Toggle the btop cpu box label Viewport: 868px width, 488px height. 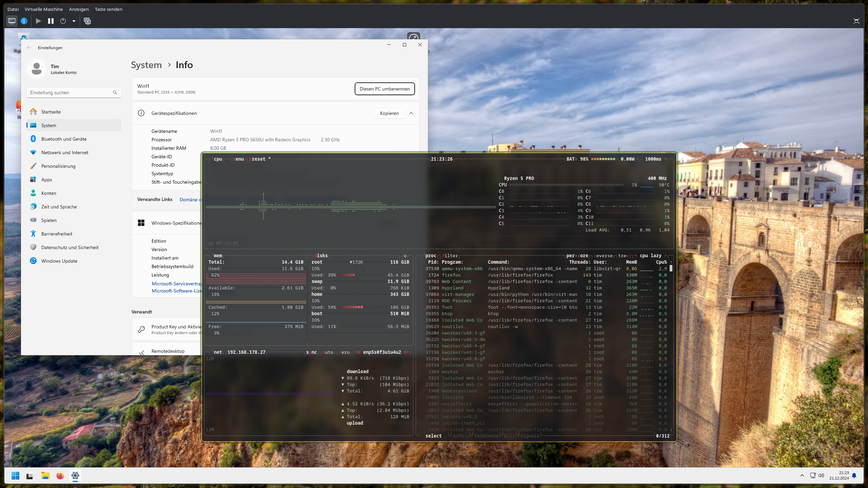[x=217, y=159]
